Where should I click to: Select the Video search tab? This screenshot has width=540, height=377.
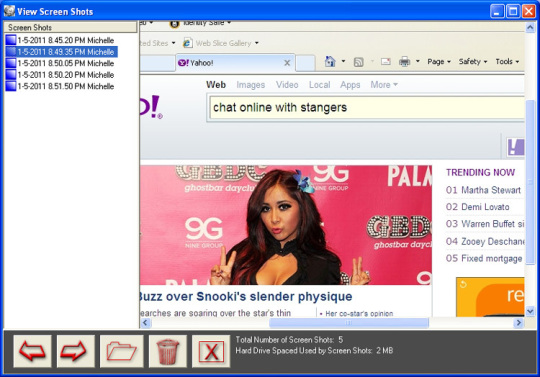pyautogui.click(x=287, y=85)
